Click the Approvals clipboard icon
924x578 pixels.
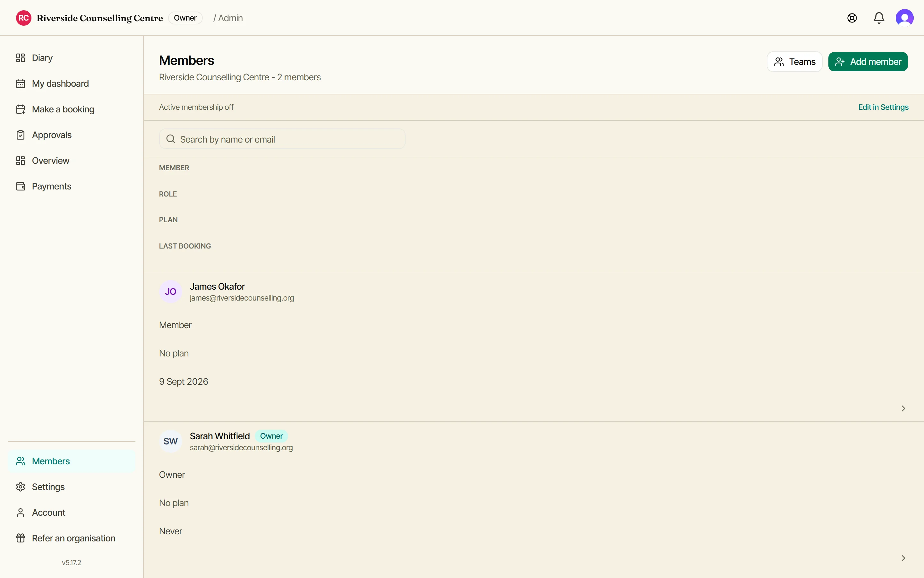(x=21, y=135)
